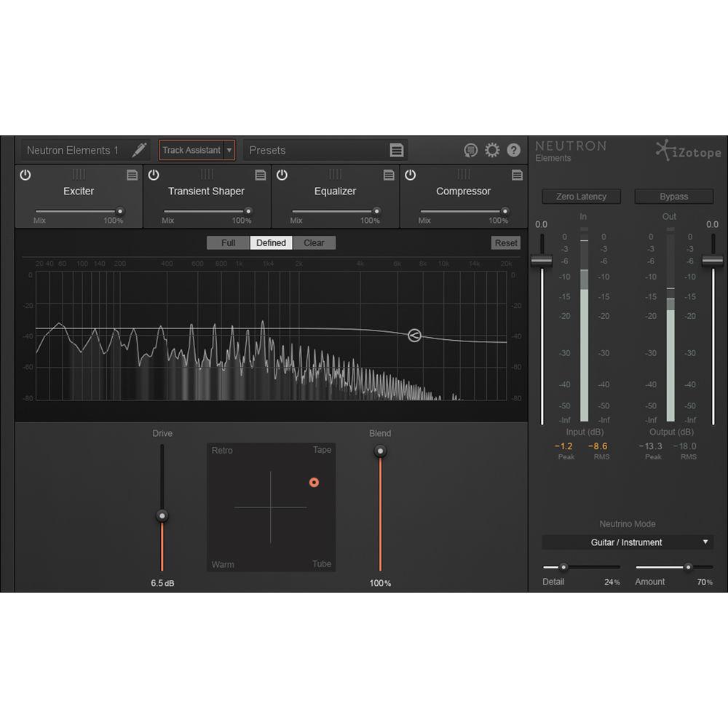728x728 pixels.
Task: Click the orange node in the Retro/Tape/Warm/Tube pad
Action: click(x=314, y=482)
